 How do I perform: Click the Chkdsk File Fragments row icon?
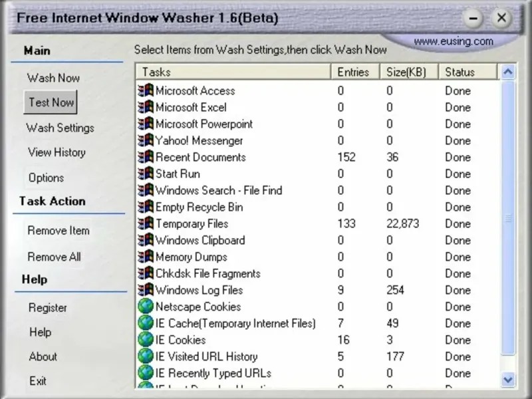click(x=146, y=273)
